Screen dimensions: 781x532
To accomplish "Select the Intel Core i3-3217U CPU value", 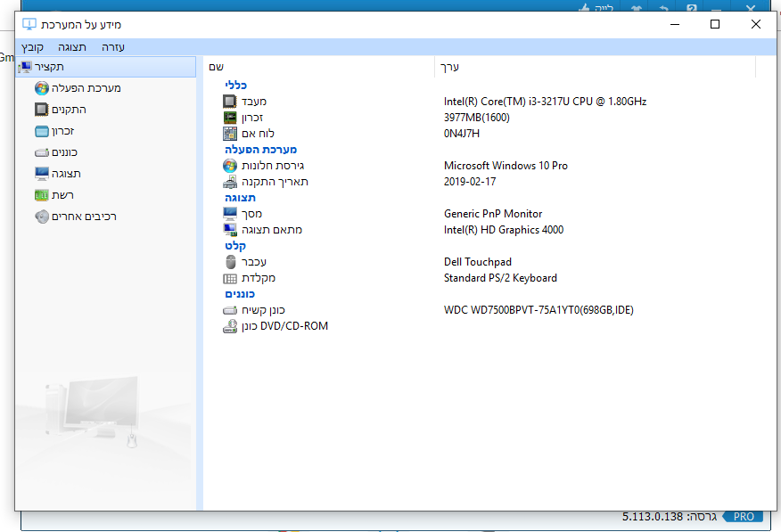I will pyautogui.click(x=545, y=102).
